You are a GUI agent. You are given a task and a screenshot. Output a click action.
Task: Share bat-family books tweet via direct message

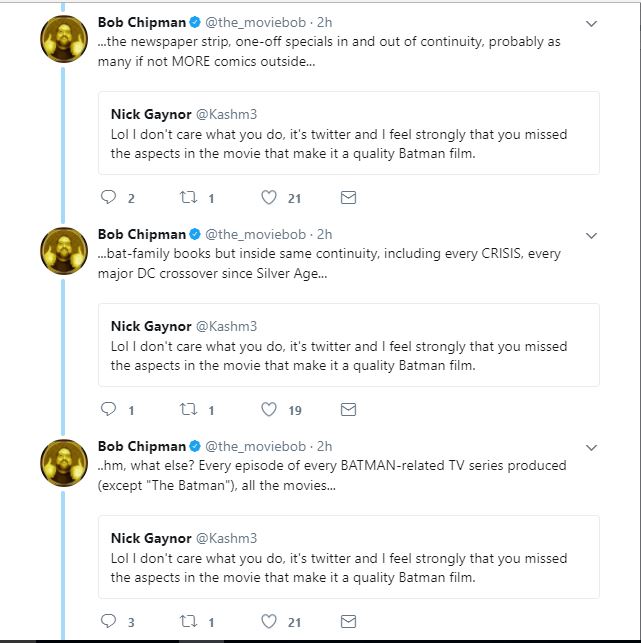coord(348,410)
